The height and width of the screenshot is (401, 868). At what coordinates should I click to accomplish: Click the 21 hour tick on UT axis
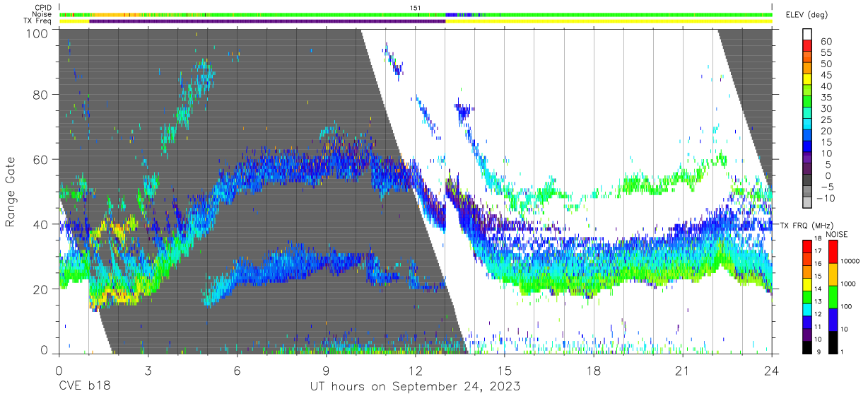click(682, 370)
